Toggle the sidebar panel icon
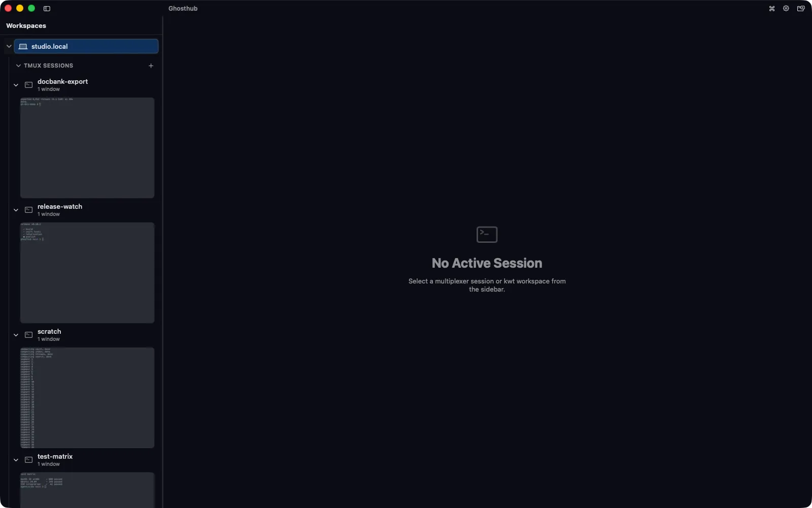Viewport: 812px width, 508px height. pos(47,9)
